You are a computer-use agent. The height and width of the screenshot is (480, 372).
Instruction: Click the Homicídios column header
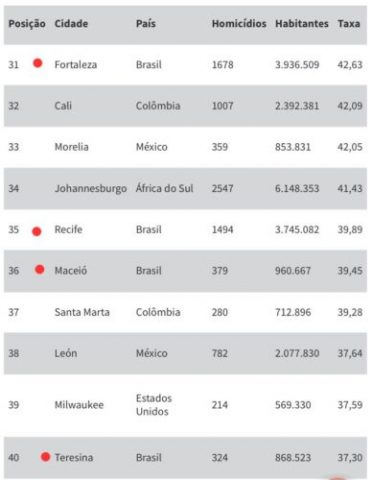pyautogui.click(x=239, y=24)
